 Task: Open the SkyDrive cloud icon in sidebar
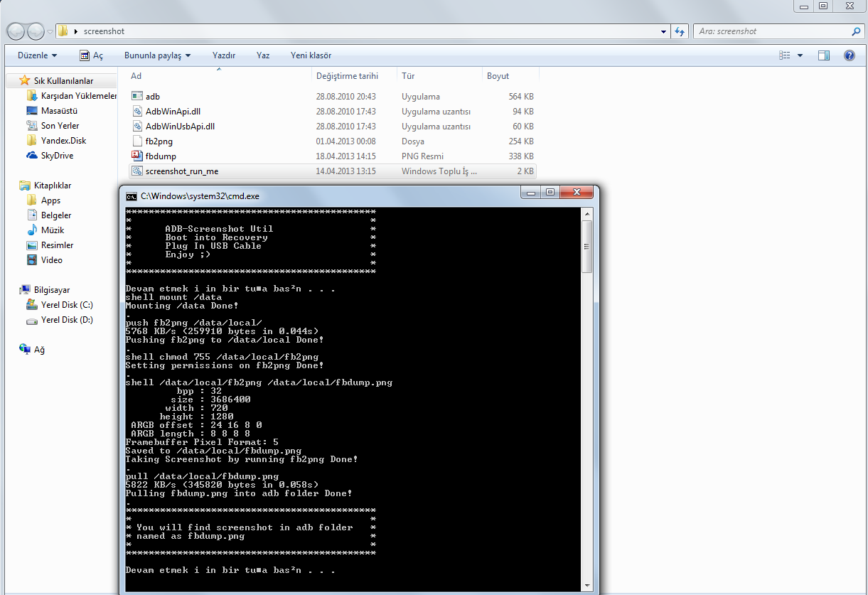coord(32,156)
